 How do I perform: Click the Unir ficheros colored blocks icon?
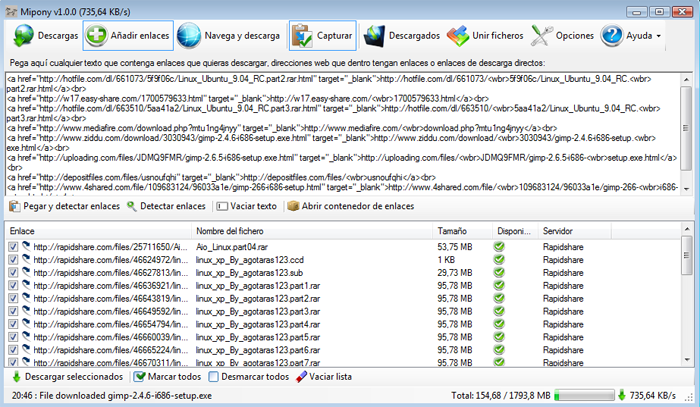pos(458,36)
